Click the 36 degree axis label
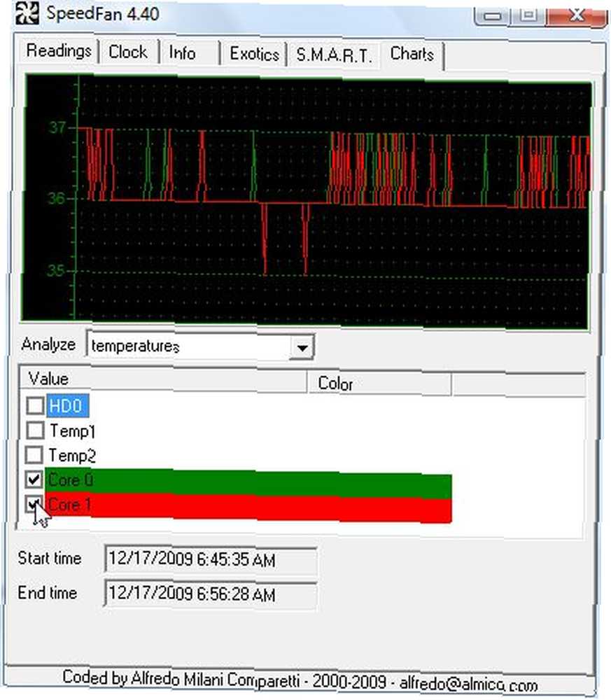The image size is (611, 700). click(56, 198)
